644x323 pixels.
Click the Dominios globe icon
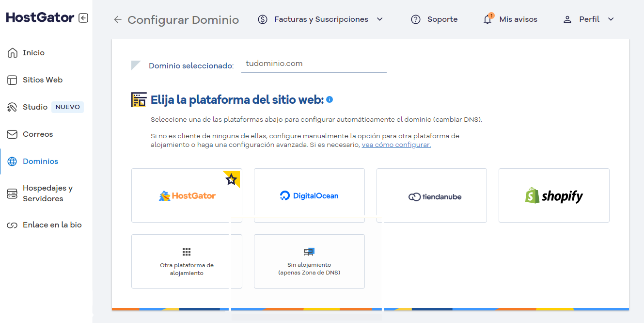click(12, 161)
